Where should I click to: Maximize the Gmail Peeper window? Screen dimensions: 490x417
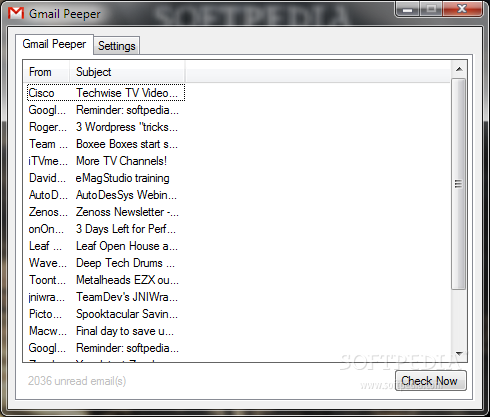[x=431, y=9]
